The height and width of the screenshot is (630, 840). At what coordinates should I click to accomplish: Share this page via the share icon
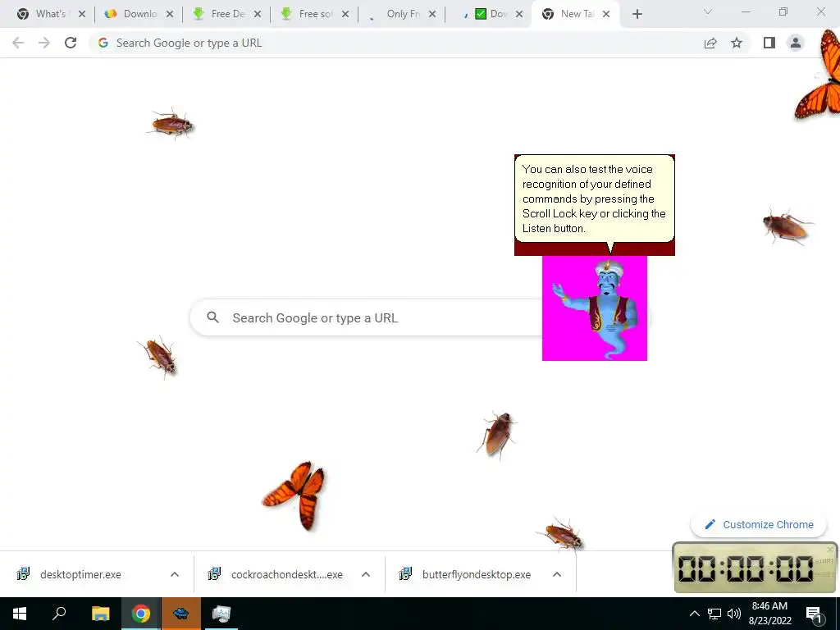(710, 43)
